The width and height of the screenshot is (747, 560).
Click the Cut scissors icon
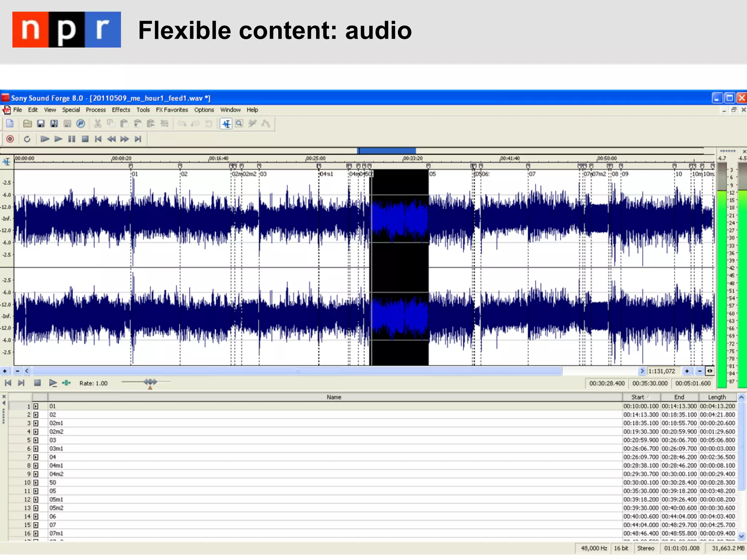pyautogui.click(x=97, y=124)
